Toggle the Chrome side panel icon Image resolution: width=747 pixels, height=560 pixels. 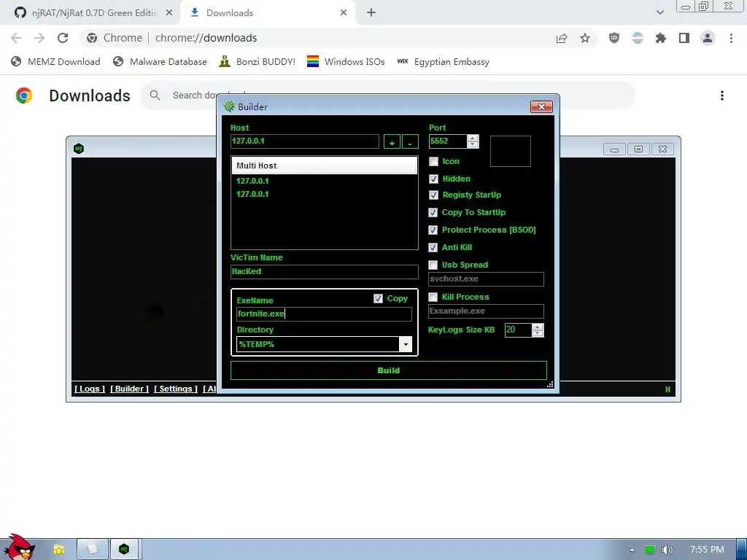684,38
